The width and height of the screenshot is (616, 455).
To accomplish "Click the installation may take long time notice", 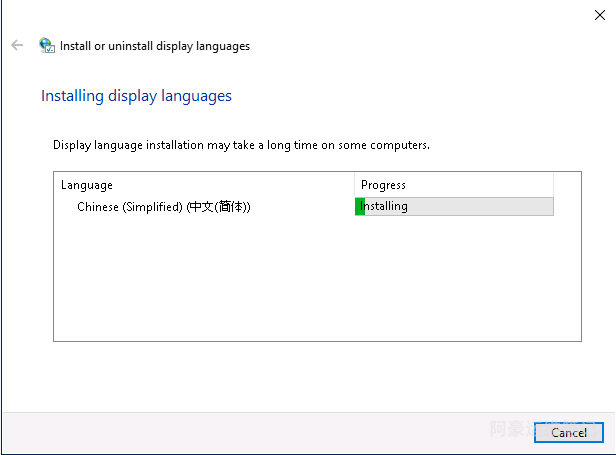I will pyautogui.click(x=241, y=145).
